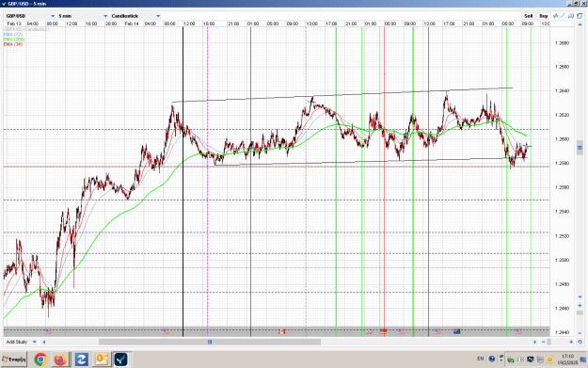Screen dimensions: 588x368
Task: Click horizontal scrollbar left arrow
Action: 44,342
